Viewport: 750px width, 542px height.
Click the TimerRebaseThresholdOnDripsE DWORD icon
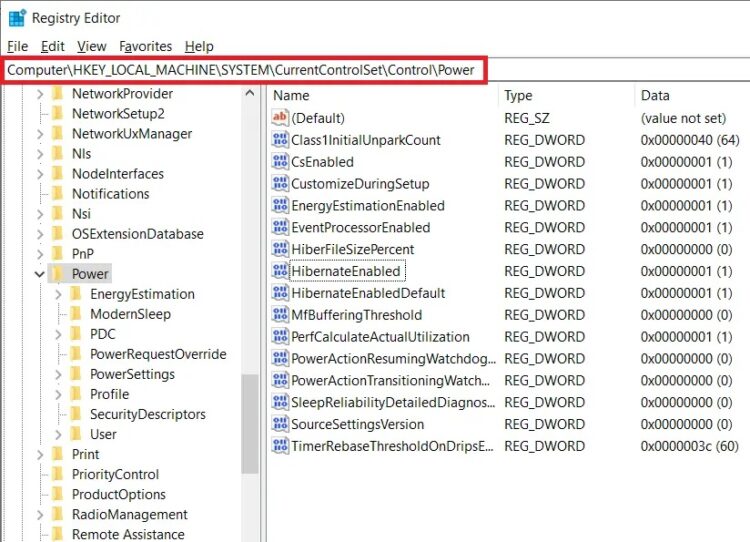(x=280, y=446)
